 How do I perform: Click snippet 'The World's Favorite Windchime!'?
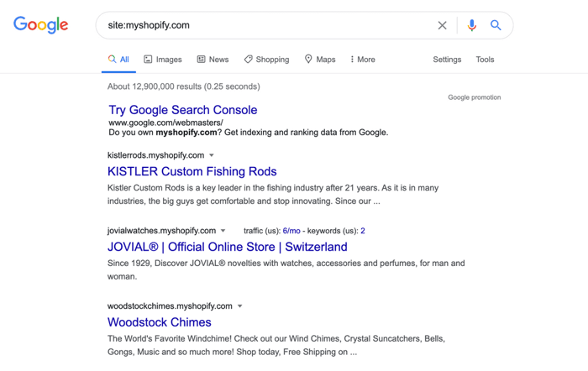click(276, 345)
